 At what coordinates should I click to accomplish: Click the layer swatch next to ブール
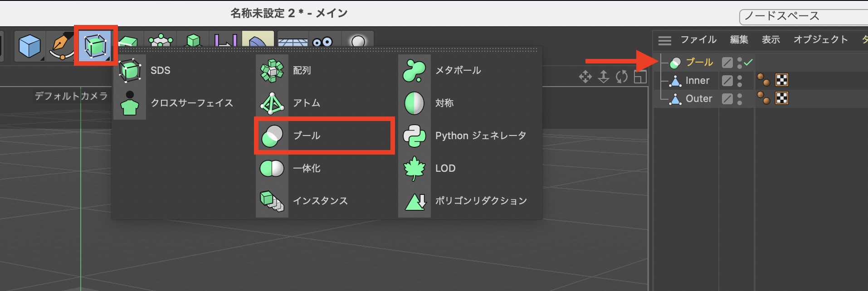point(727,63)
